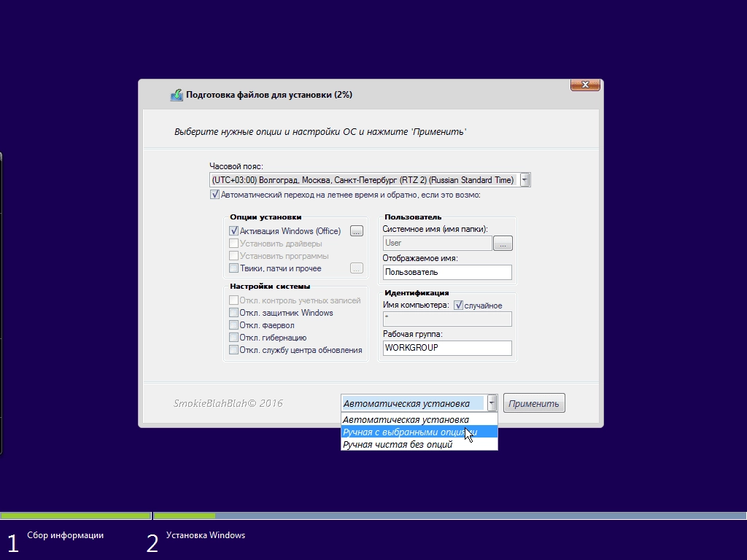Click the Установка Windows step label
The width and height of the screenshot is (747, 560).
click(x=206, y=535)
